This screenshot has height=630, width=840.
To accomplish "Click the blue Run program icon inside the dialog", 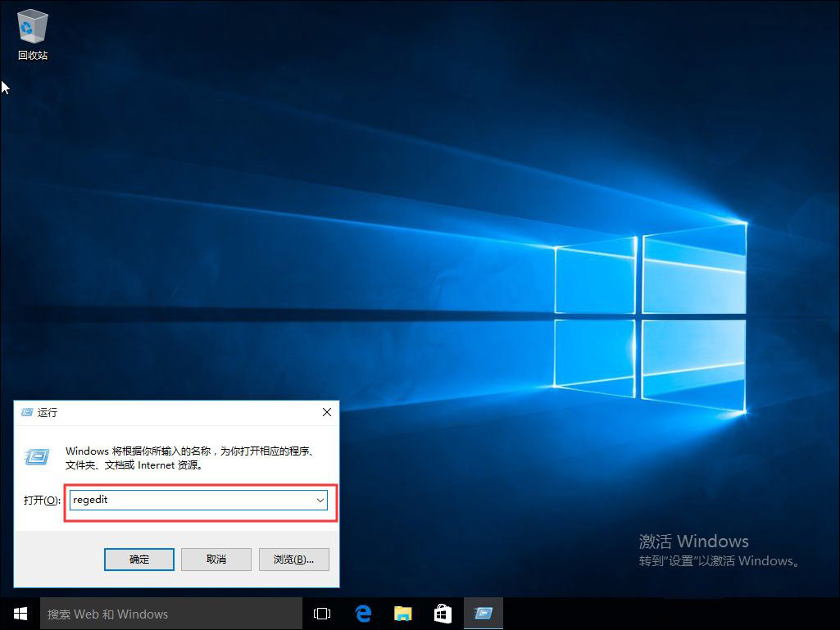I will tap(36, 457).
